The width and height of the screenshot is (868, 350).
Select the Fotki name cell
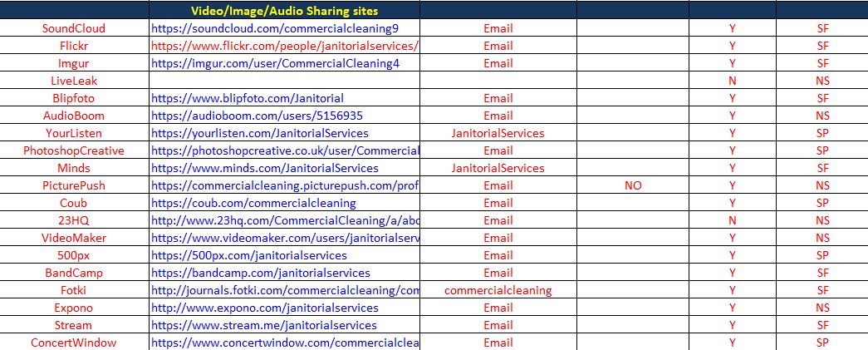pos(74,290)
